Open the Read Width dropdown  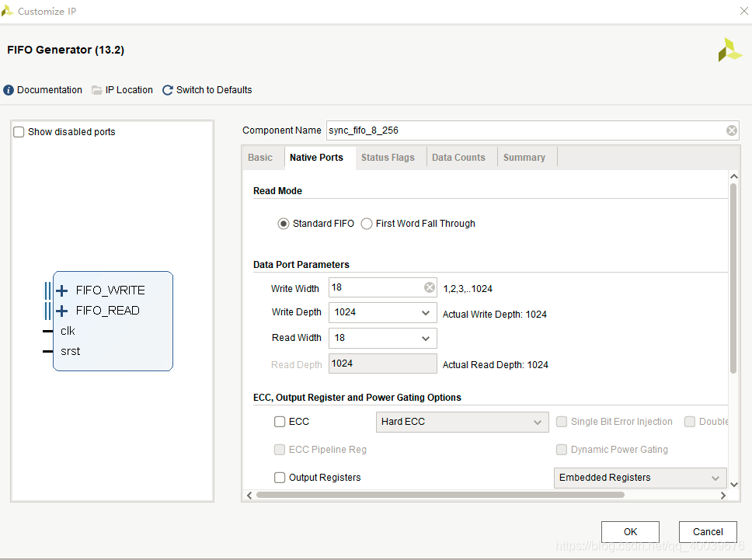383,338
